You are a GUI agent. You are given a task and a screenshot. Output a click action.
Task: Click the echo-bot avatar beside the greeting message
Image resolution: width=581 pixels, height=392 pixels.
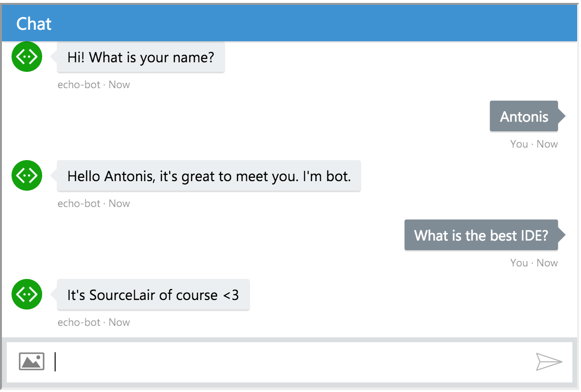26,56
